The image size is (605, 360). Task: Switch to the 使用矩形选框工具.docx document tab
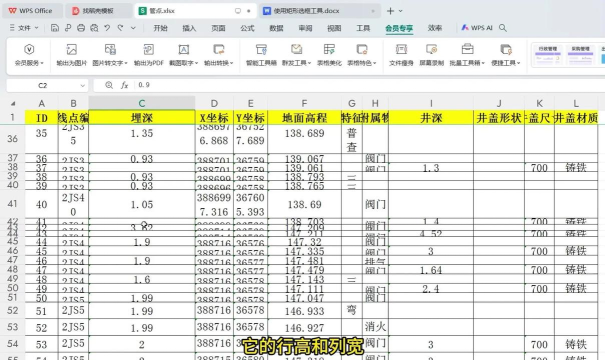(x=319, y=11)
